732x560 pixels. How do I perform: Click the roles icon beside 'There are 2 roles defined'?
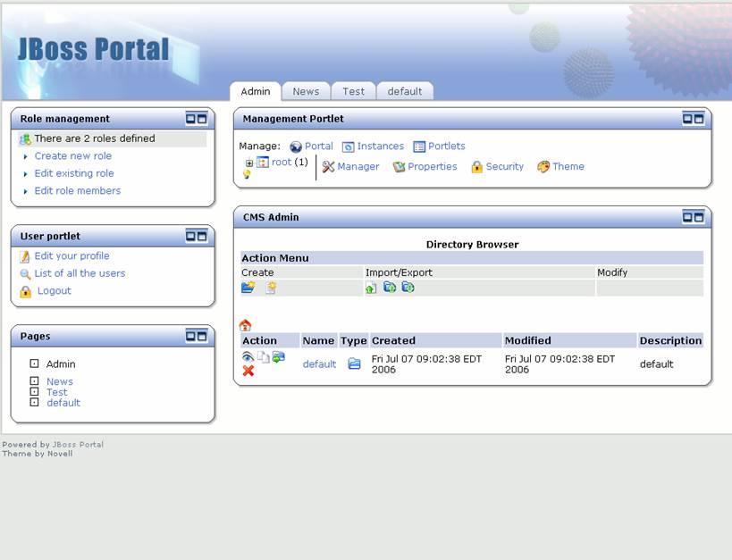point(25,139)
